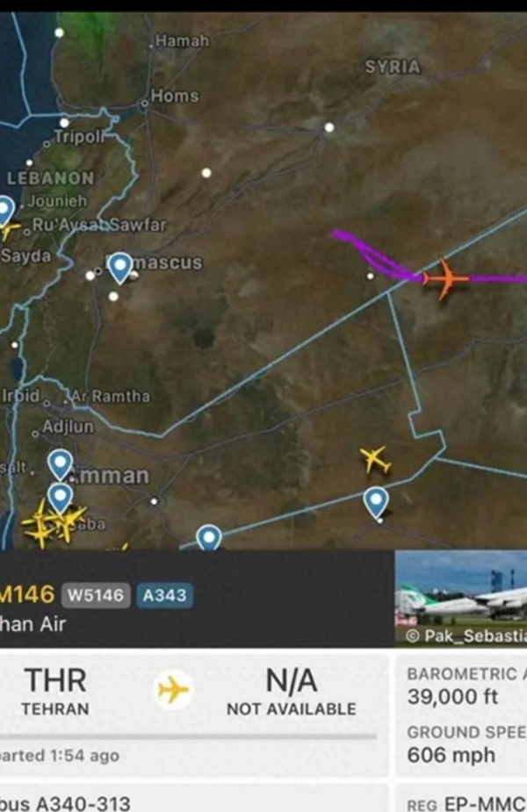Image resolution: width=527 pixels, height=812 pixels.
Task: Tap the airport pin above Amman
Action: [x=60, y=464]
